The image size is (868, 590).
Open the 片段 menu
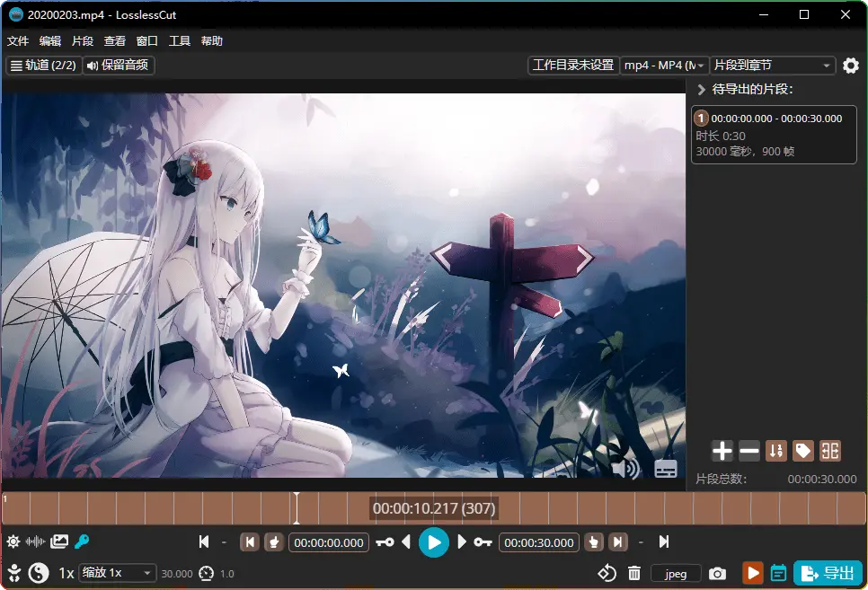coord(83,41)
